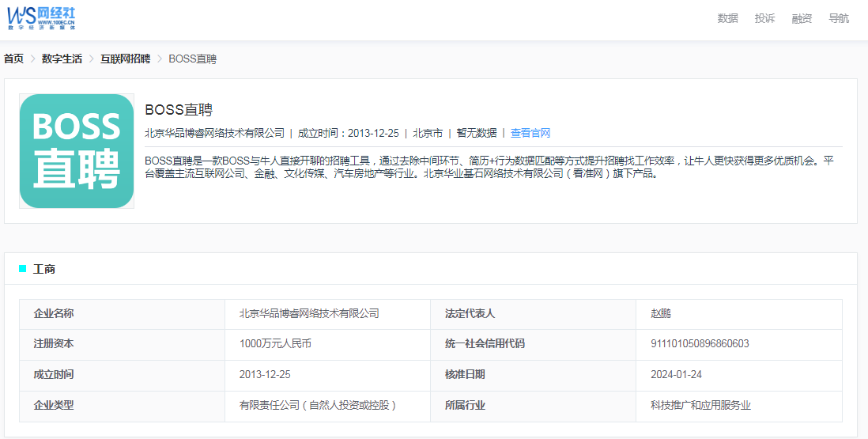
Task: Open the 导航 menu item
Action: coord(839,18)
